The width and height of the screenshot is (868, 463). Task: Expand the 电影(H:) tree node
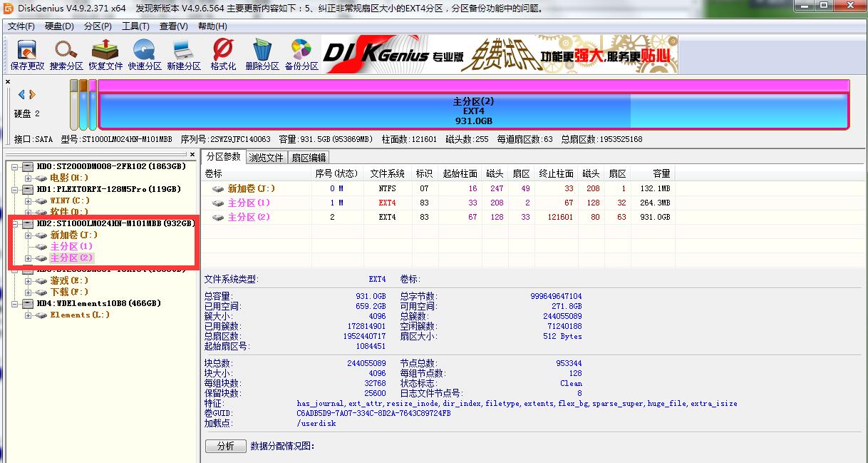point(29,178)
